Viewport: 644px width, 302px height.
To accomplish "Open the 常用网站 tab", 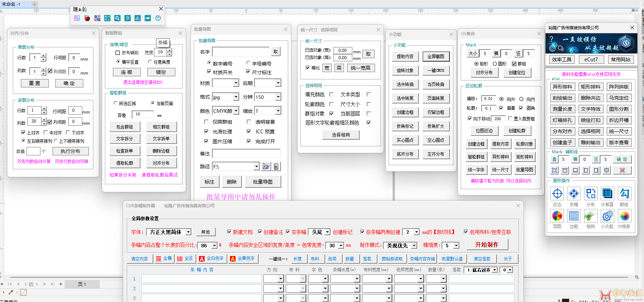I will [621, 60].
